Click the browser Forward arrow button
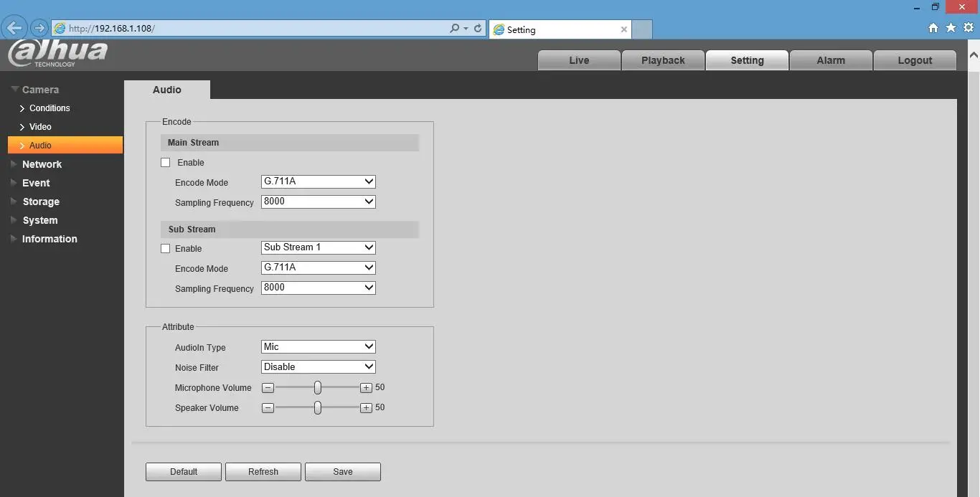This screenshot has height=497, width=980. (x=39, y=29)
